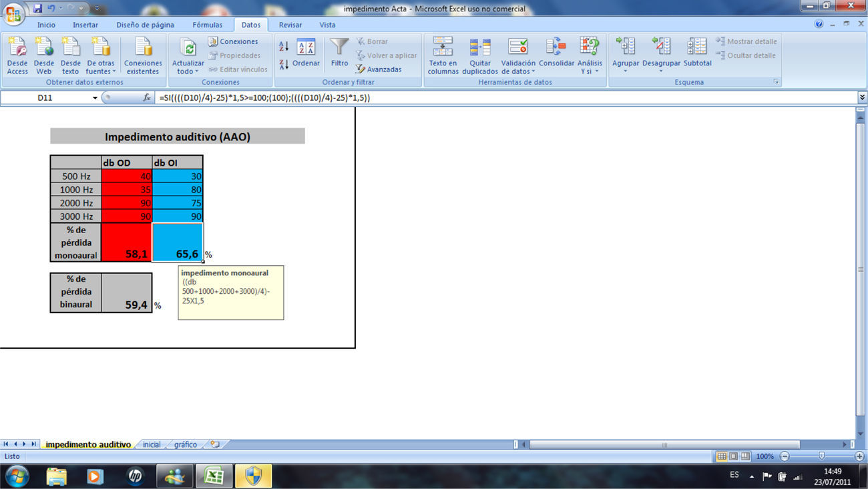Image resolution: width=868 pixels, height=489 pixels.
Task: Select Normal view button in status bar
Action: click(721, 456)
